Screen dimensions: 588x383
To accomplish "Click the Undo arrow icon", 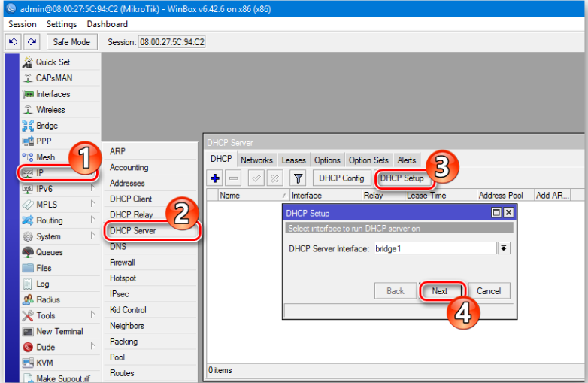I will point(13,42).
